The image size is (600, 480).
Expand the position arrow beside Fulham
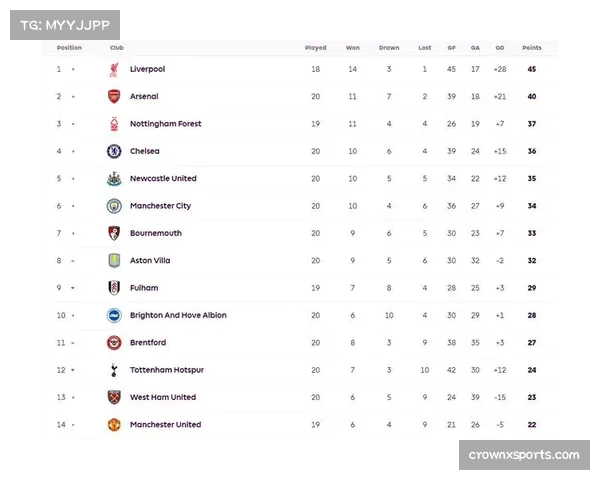pos(73,288)
